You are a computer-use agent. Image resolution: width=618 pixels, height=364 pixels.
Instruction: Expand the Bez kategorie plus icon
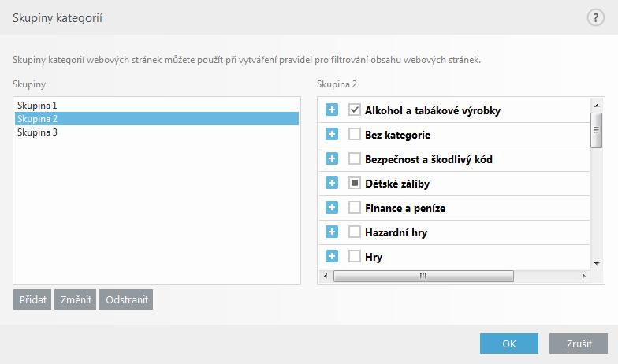tap(331, 134)
